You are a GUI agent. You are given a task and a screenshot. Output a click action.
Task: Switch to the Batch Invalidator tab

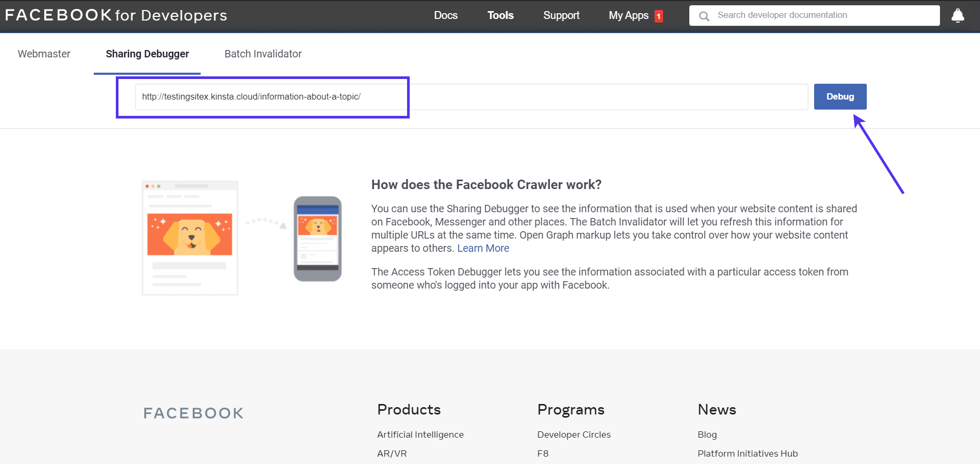tap(263, 54)
